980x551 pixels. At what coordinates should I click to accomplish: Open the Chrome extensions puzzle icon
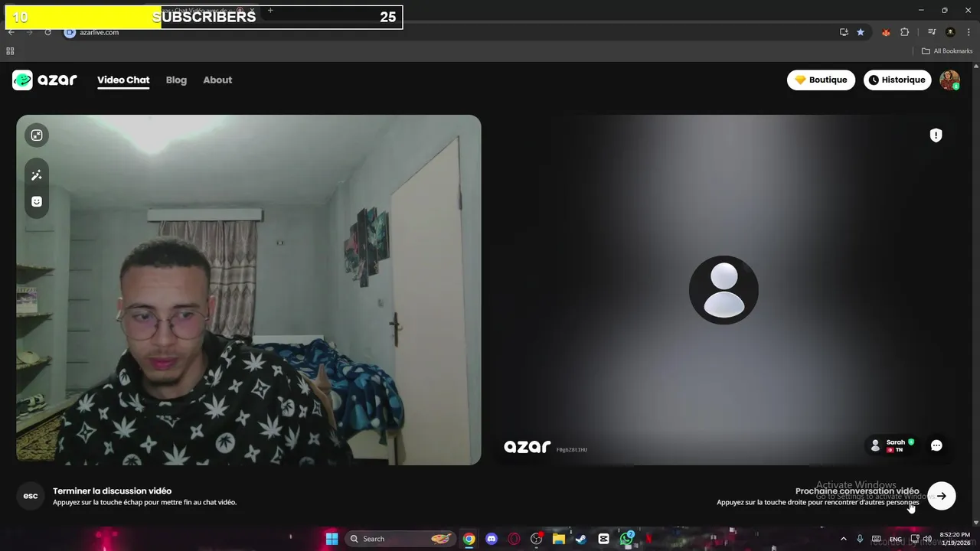(x=904, y=32)
